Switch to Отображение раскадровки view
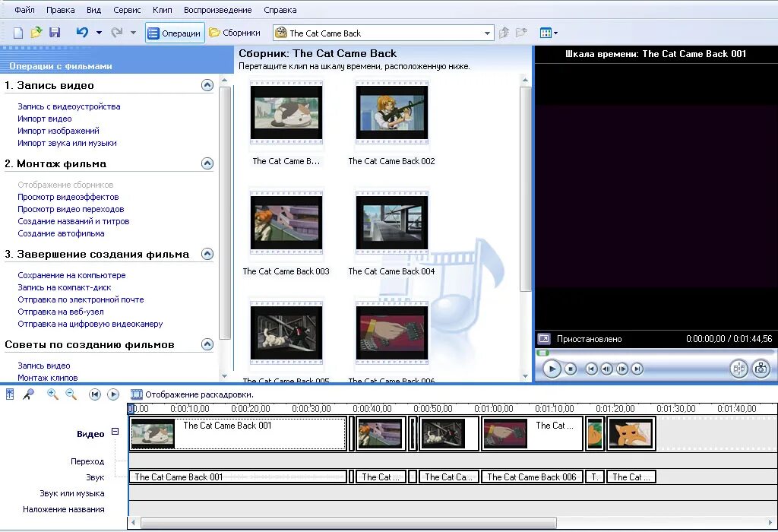Viewport: 778px width, 532px height. (192, 394)
